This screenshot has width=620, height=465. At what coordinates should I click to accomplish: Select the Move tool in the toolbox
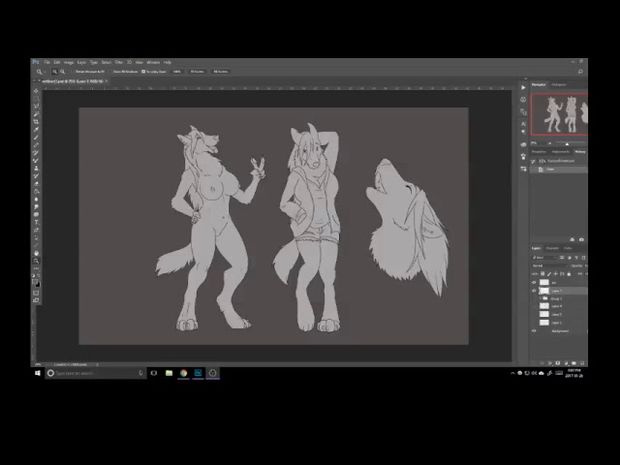36,91
